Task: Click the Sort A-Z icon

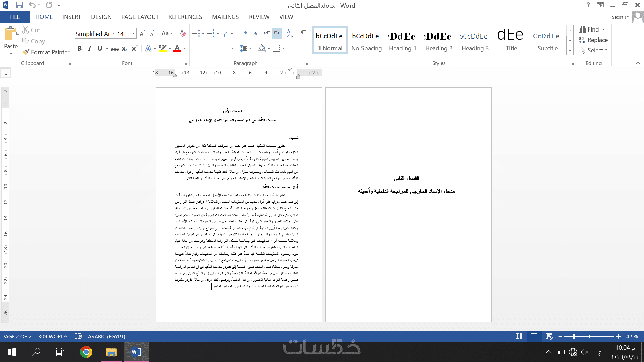Action: (290, 33)
